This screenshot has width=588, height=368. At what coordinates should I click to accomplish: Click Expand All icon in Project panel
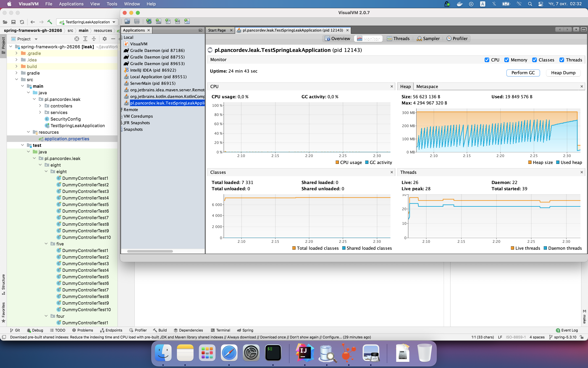click(x=85, y=39)
